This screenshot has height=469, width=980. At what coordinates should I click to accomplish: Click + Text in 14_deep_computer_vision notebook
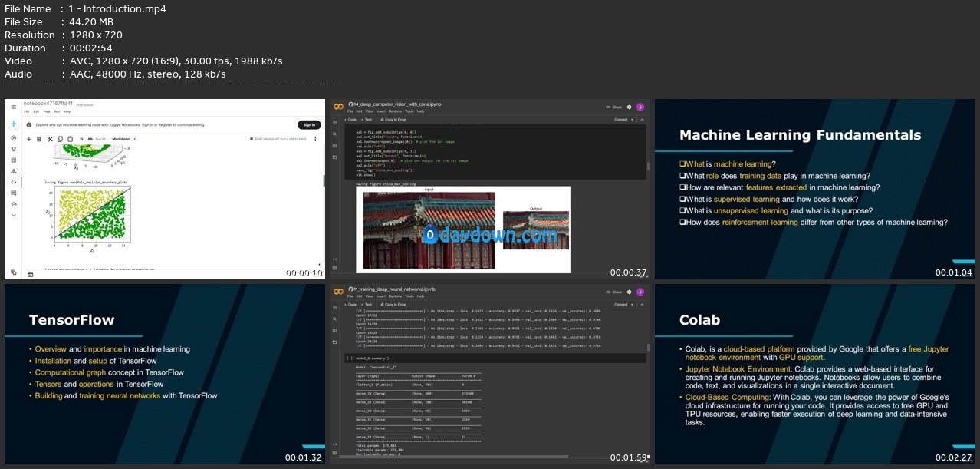tap(367, 120)
